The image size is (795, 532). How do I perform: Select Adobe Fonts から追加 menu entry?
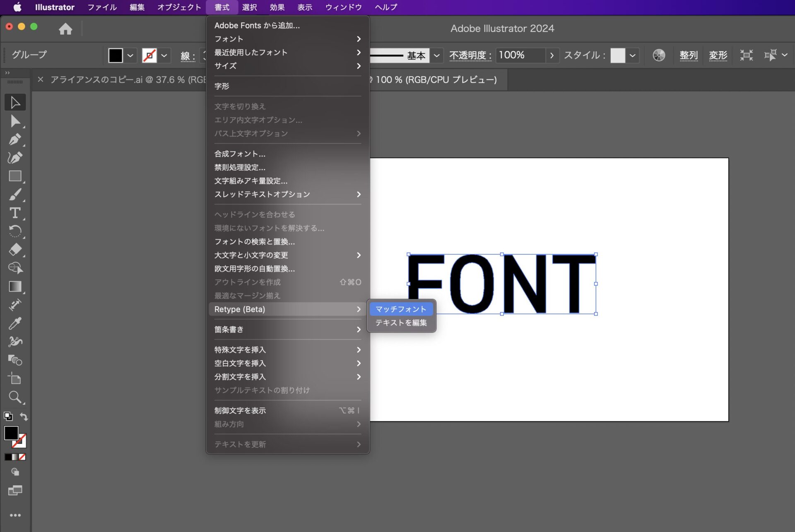tap(287, 25)
